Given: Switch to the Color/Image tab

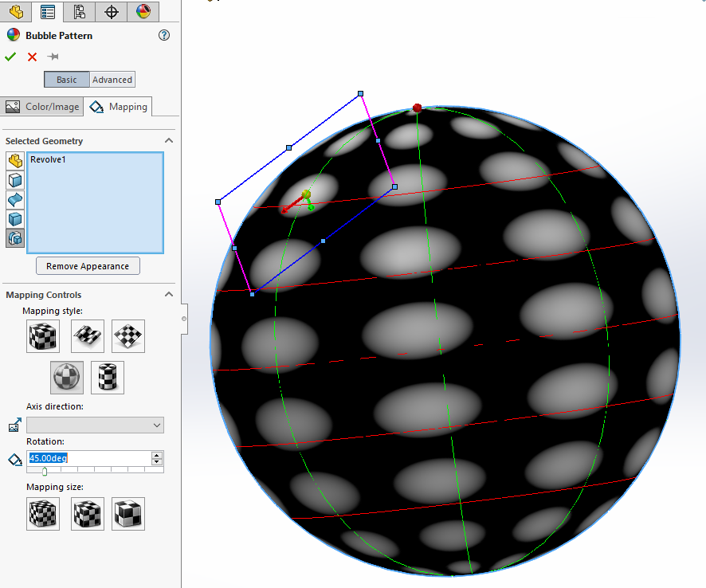Looking at the screenshot, I should pos(43,107).
